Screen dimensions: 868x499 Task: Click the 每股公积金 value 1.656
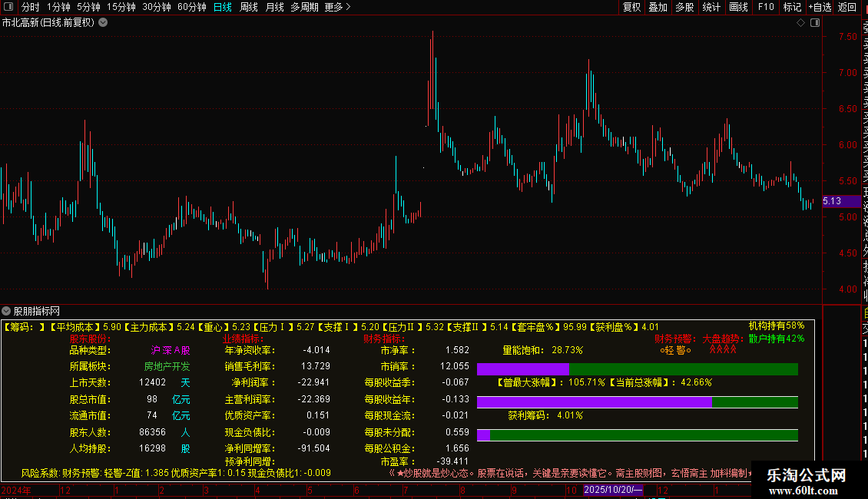tap(457, 448)
